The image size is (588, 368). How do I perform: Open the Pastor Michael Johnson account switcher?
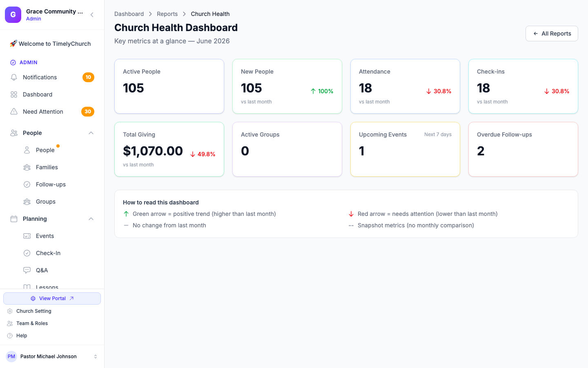click(52, 357)
